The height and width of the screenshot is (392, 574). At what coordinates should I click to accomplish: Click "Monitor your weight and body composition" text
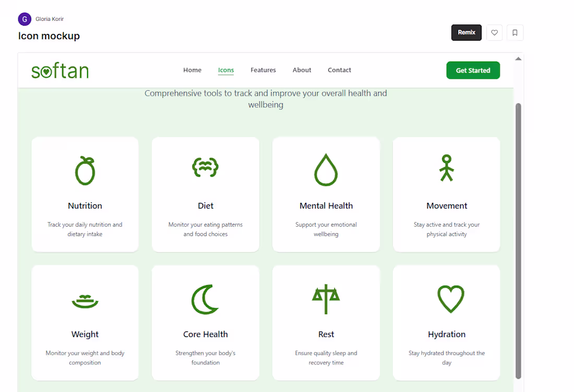coord(85,358)
